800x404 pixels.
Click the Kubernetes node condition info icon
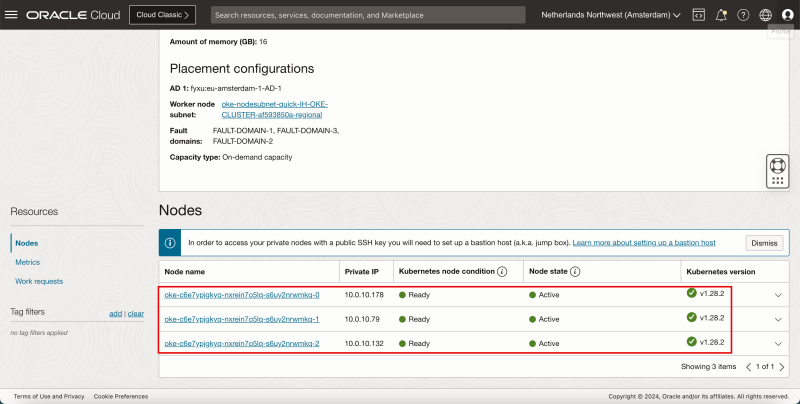(x=502, y=271)
